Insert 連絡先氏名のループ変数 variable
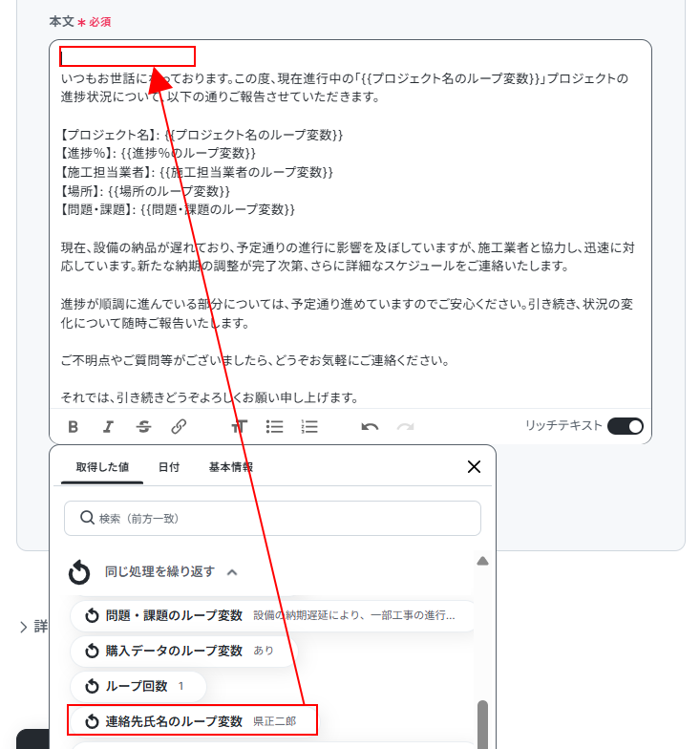The image size is (700, 749). [x=193, y=720]
